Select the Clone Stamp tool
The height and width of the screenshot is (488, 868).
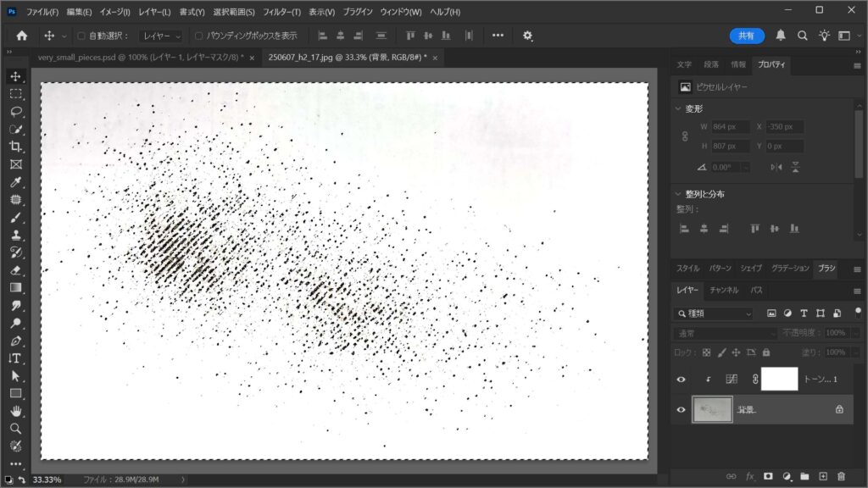click(15, 236)
